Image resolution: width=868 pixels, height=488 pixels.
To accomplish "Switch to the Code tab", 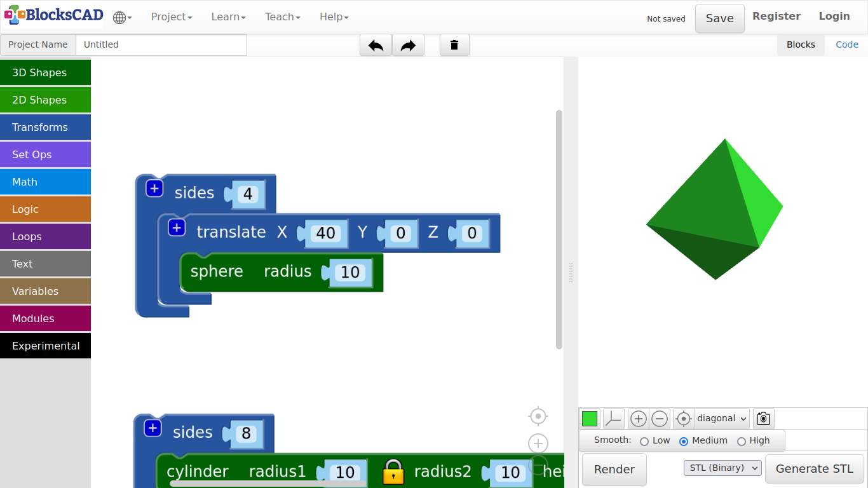I will pos(846,44).
